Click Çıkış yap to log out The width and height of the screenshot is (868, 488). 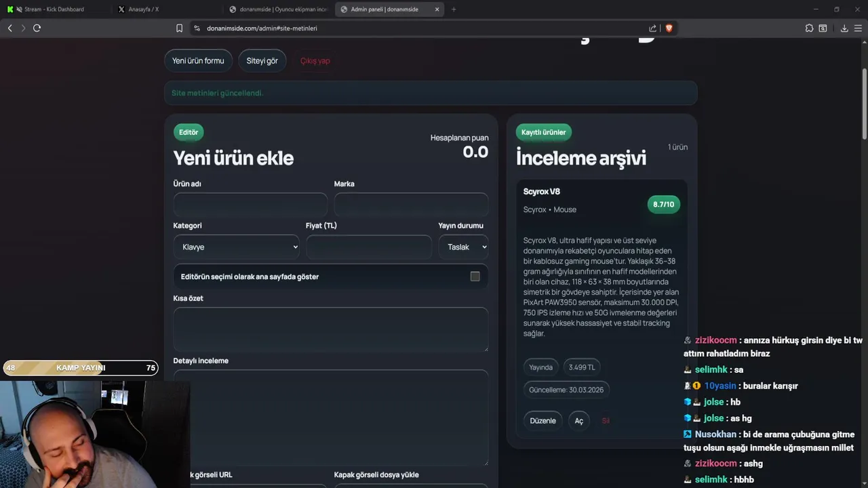coord(315,60)
